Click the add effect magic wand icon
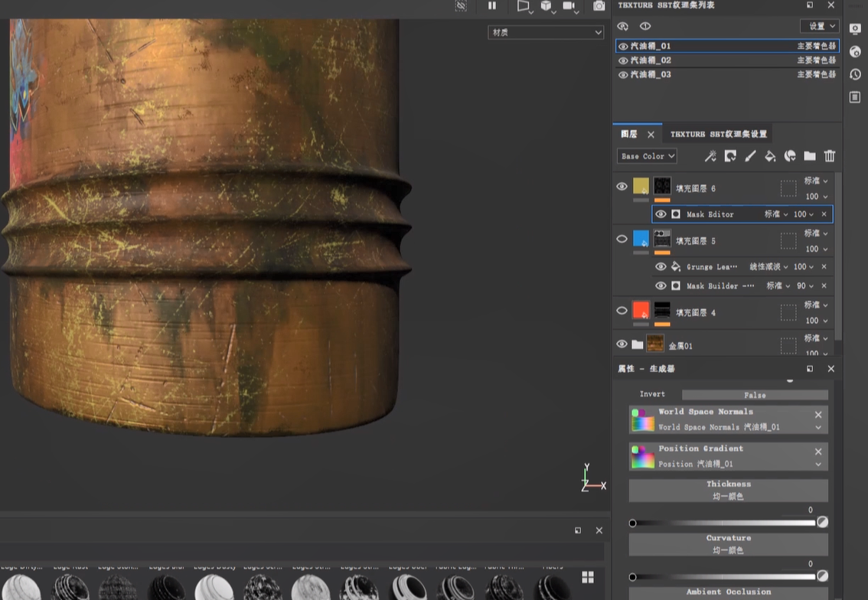 (x=710, y=156)
